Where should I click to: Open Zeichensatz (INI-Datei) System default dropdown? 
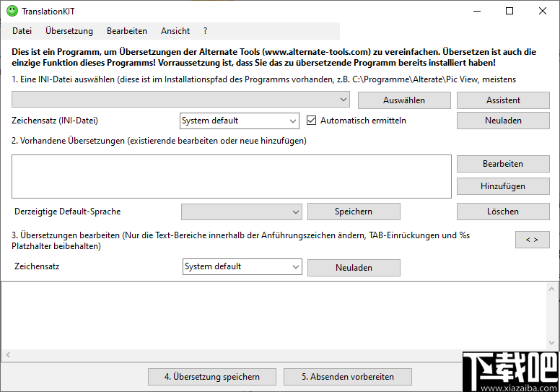(x=240, y=121)
